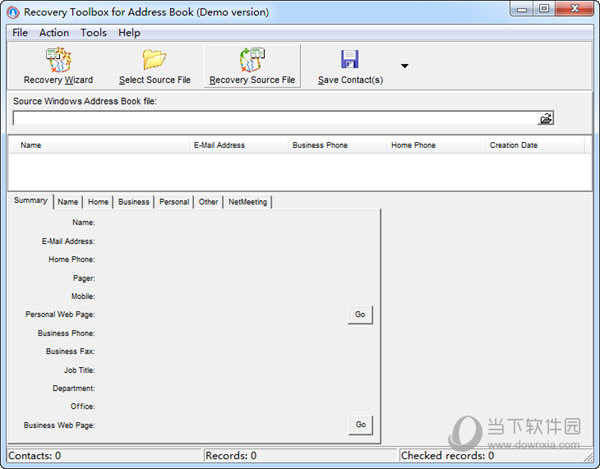Screen dimensions: 600x469
Task: Click the Select Source File folder icon
Action: point(154,60)
